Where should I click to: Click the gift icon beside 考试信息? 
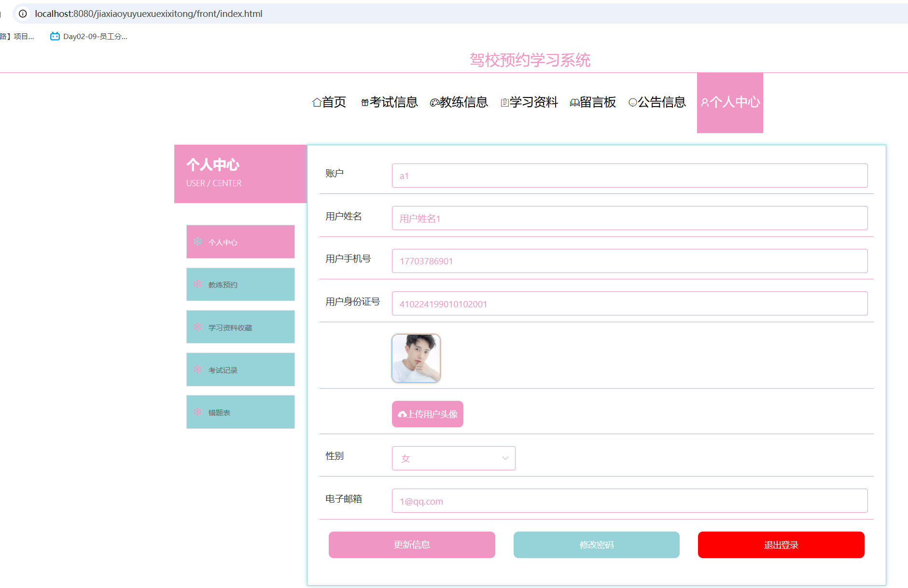(365, 102)
